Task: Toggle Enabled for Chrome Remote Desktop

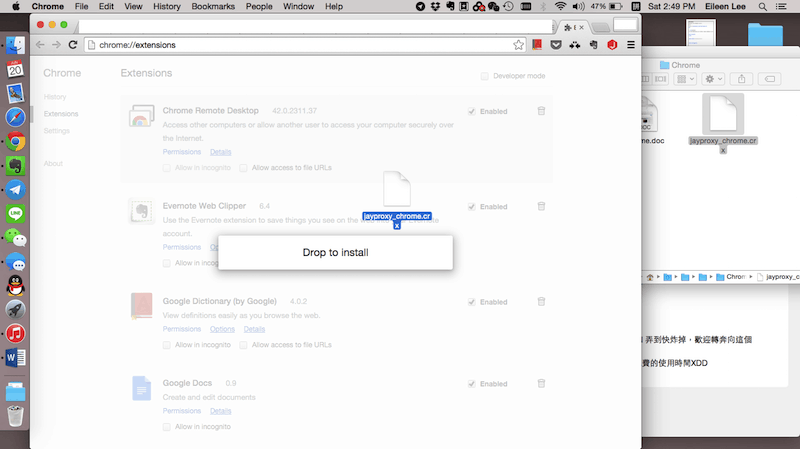Action: [x=471, y=111]
